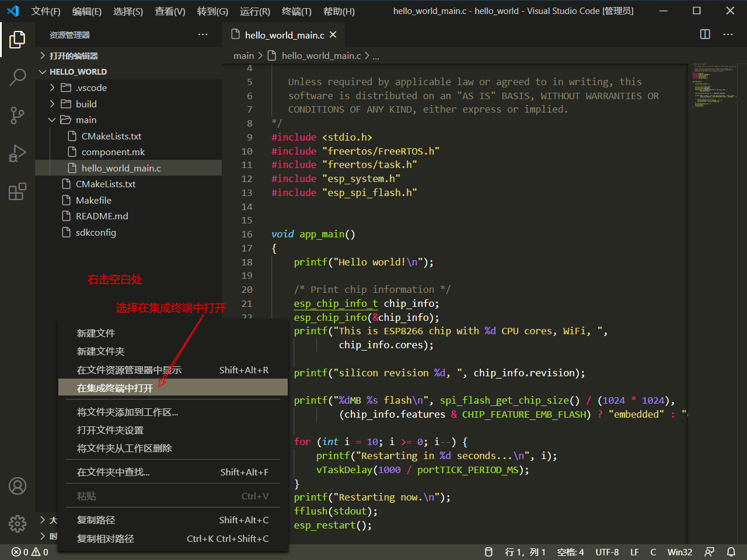Click the 行 1, 列 1 cursor position
This screenshot has height=560, width=747.
click(x=525, y=552)
